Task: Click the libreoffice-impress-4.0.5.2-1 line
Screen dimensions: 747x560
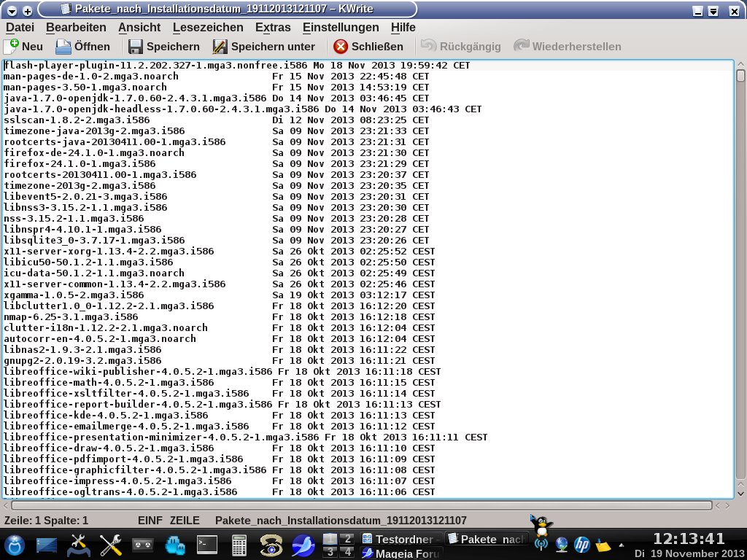Action: click(219, 481)
